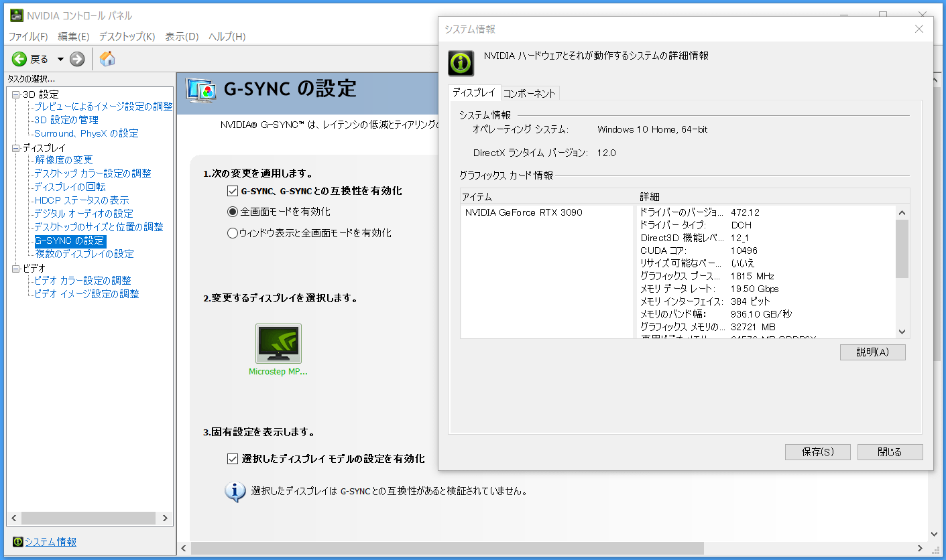Click the ドライバーのバージョン row

(x=766, y=212)
